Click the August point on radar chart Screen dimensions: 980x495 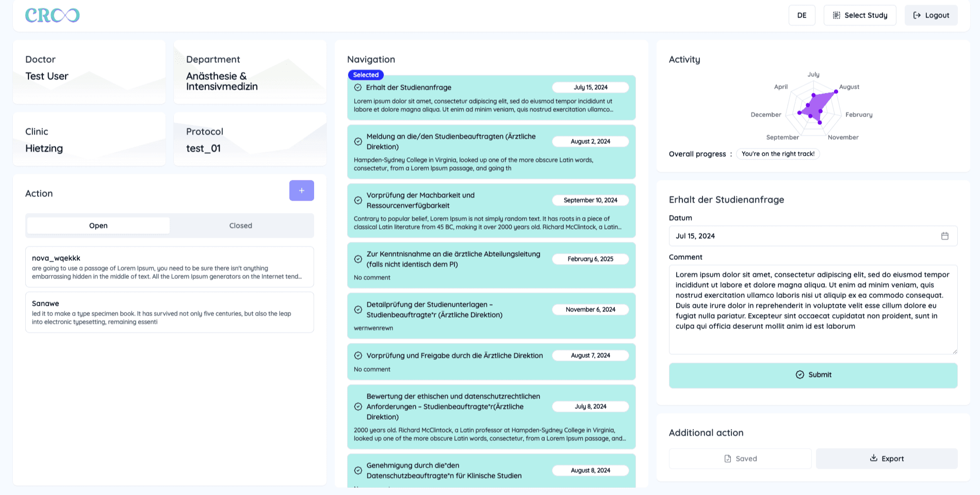[x=835, y=92]
